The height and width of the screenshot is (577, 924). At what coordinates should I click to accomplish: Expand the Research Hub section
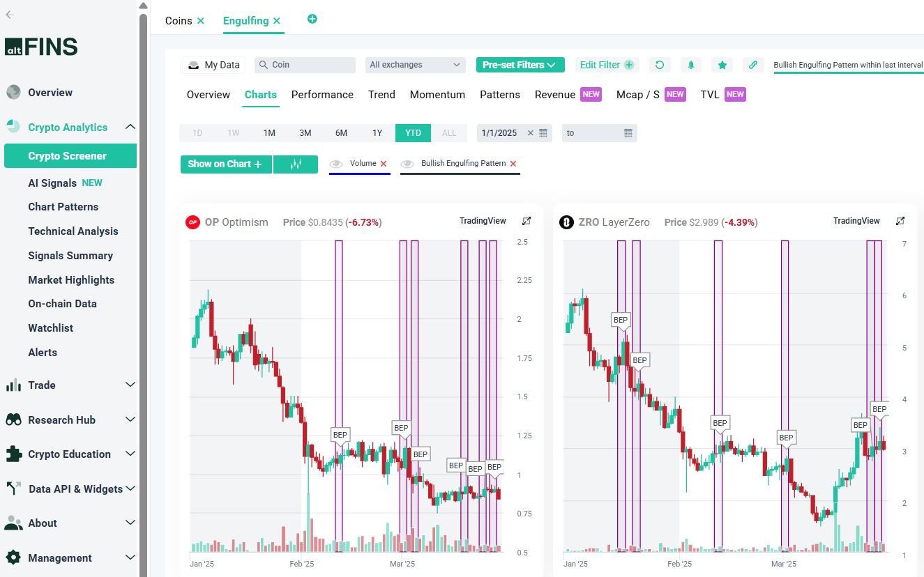pos(130,420)
